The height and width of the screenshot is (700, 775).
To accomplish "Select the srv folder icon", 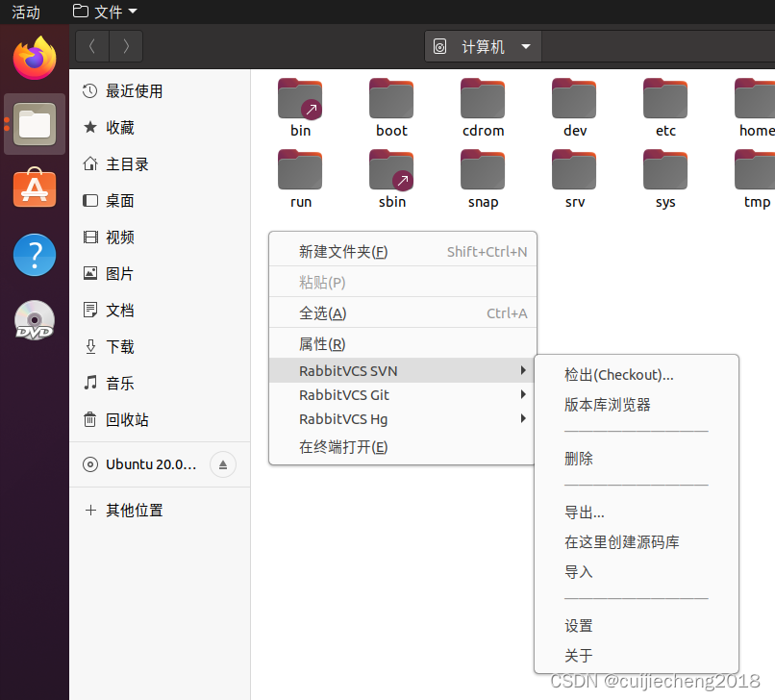I will point(574,170).
